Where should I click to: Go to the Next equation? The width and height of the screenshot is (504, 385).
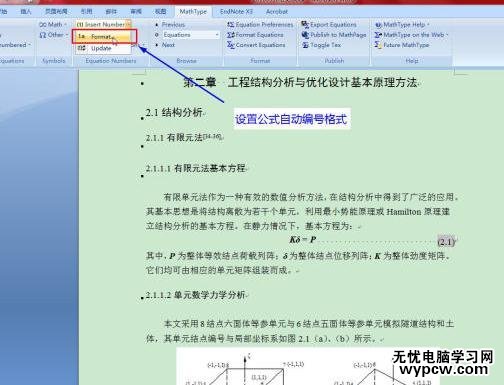tap(165, 45)
